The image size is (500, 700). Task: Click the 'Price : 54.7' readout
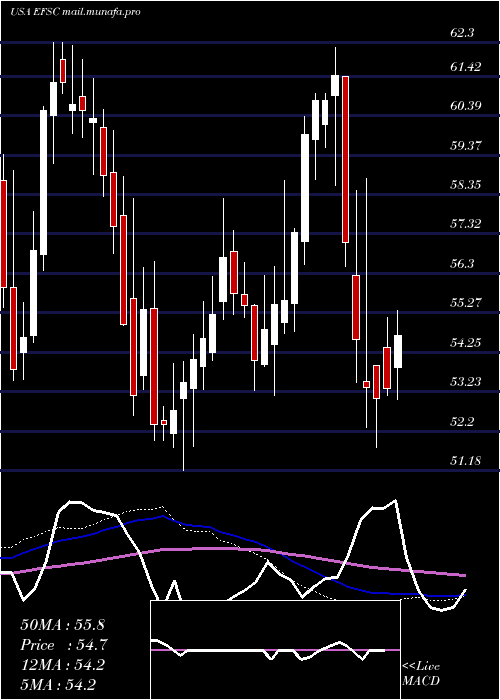tap(63, 645)
